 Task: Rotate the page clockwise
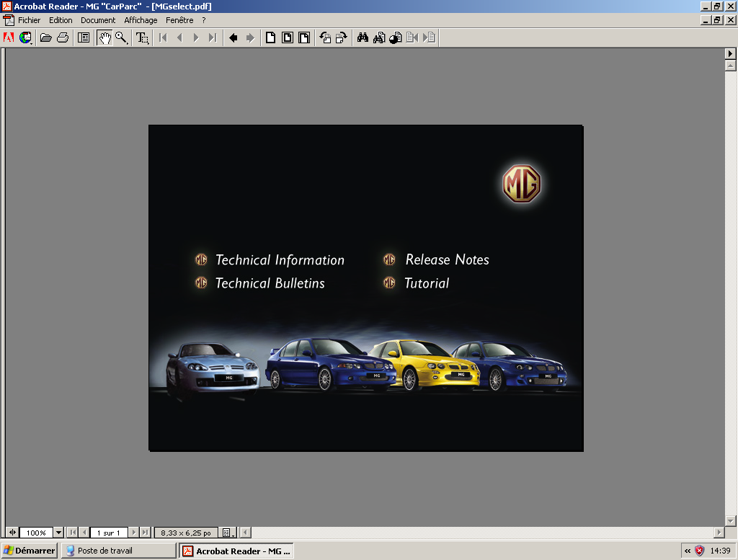coord(342,37)
